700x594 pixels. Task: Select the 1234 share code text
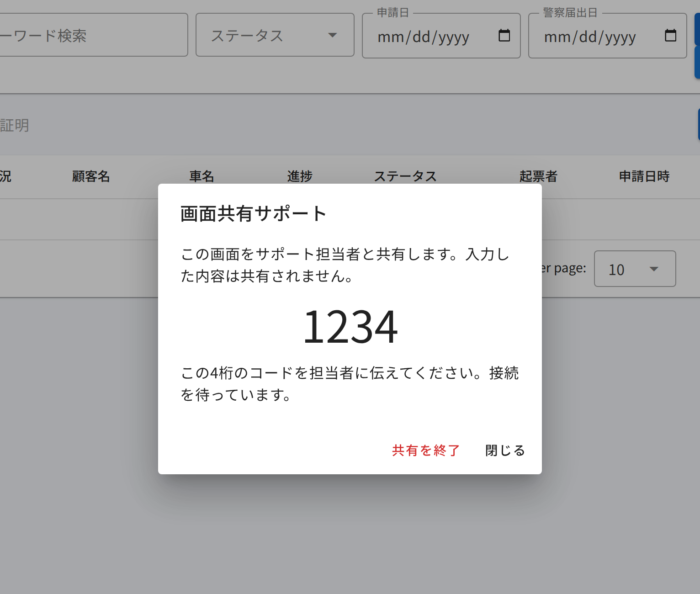350,326
